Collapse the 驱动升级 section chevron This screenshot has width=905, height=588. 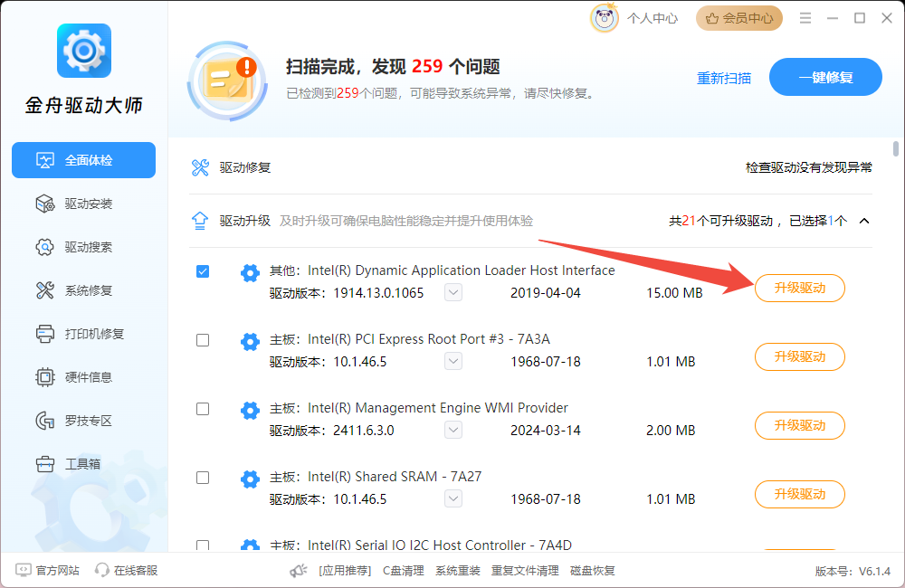864,221
